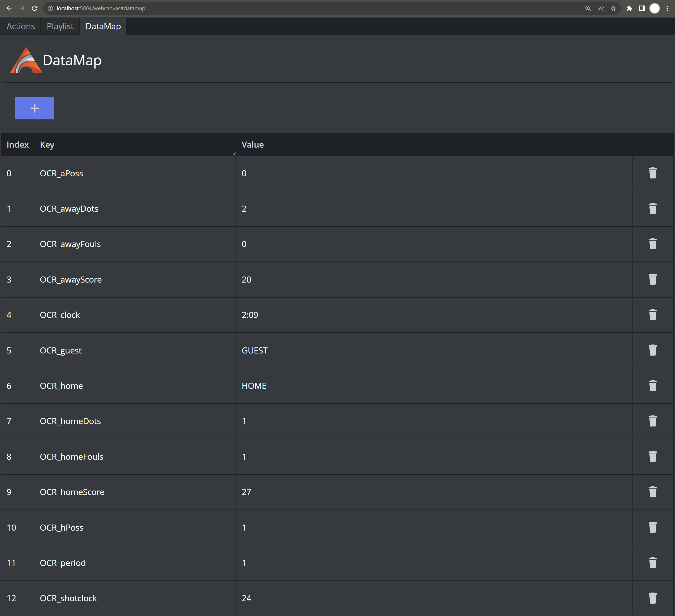The height and width of the screenshot is (616, 675).
Task: Reload the page in browser
Action: 35,8
